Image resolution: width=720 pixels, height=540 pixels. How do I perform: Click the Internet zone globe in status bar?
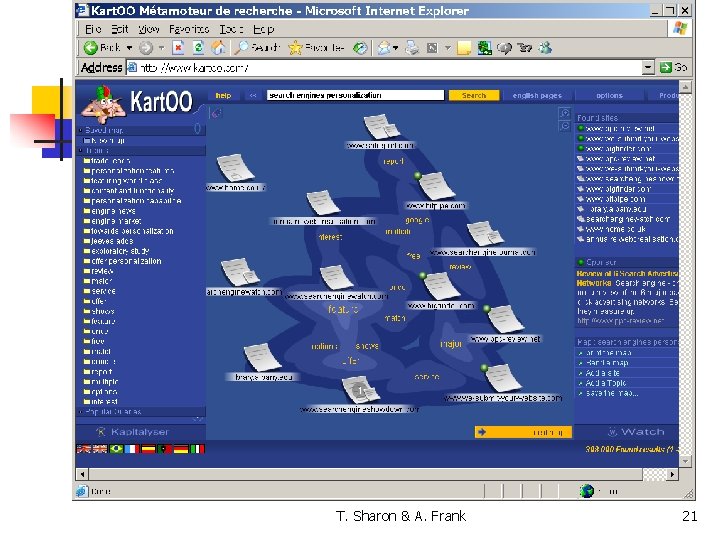(x=586, y=491)
